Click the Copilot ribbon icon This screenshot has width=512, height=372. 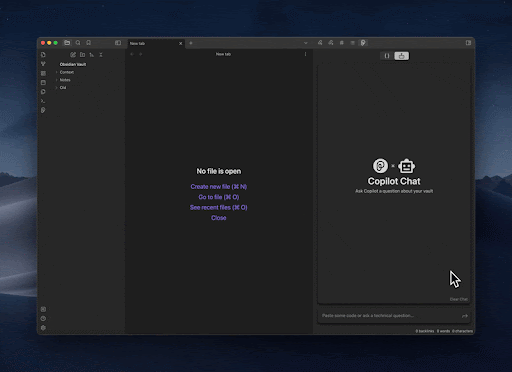[43, 110]
